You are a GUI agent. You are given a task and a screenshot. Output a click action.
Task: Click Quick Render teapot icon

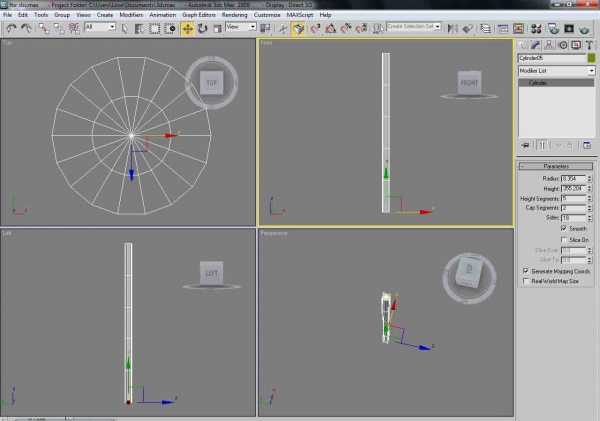(584, 29)
